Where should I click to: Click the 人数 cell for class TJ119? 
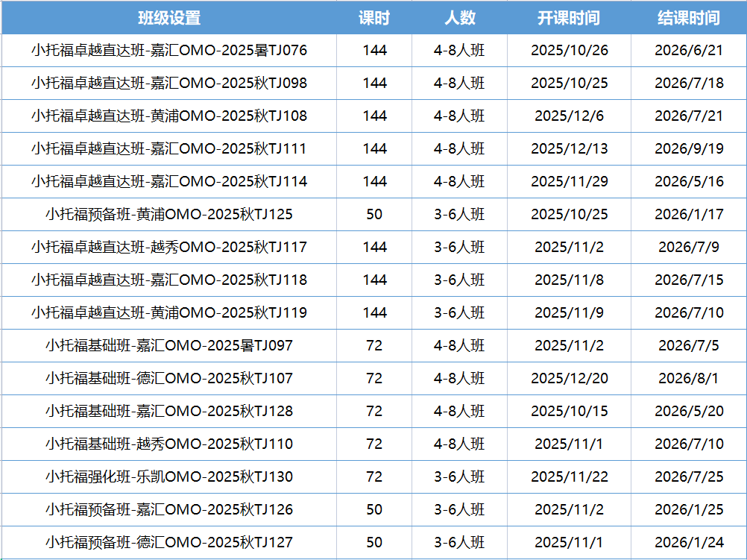coord(459,313)
